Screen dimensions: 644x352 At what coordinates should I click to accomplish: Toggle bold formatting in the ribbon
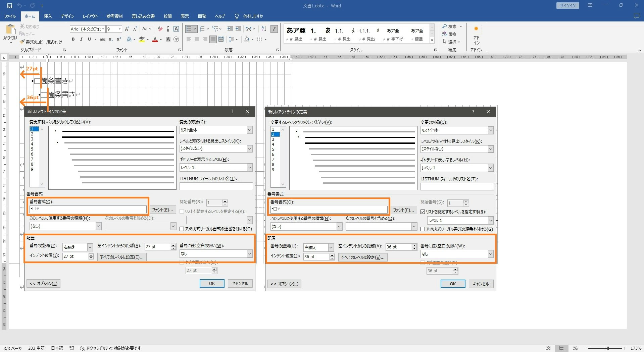(73, 39)
